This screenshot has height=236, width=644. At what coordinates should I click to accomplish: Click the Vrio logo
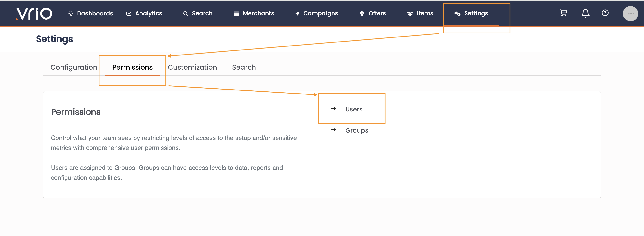click(34, 13)
